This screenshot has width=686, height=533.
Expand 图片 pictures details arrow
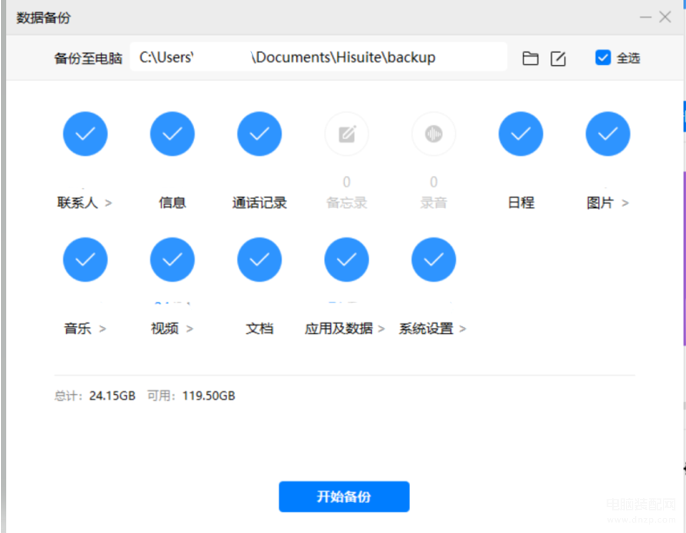point(625,203)
